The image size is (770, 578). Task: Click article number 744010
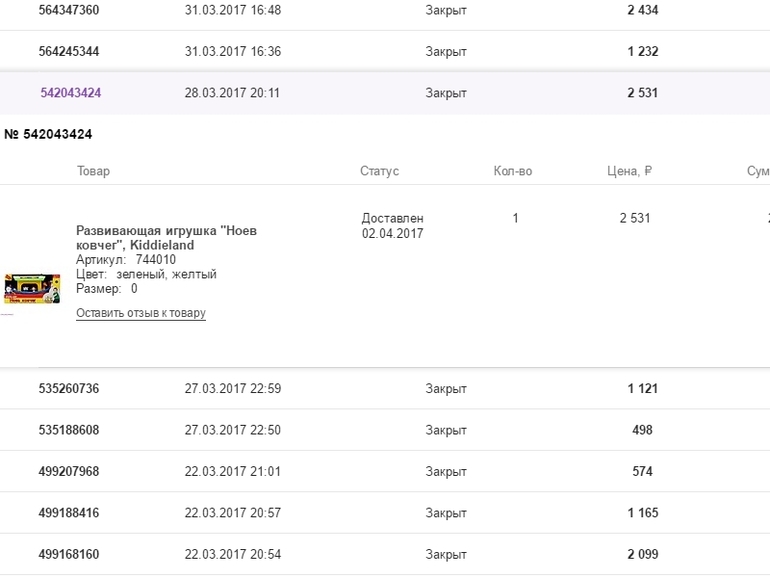click(x=155, y=260)
